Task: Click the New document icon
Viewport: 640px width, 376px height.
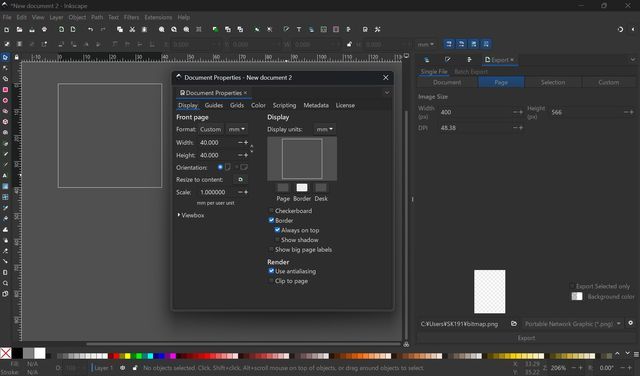Action: pos(7,29)
